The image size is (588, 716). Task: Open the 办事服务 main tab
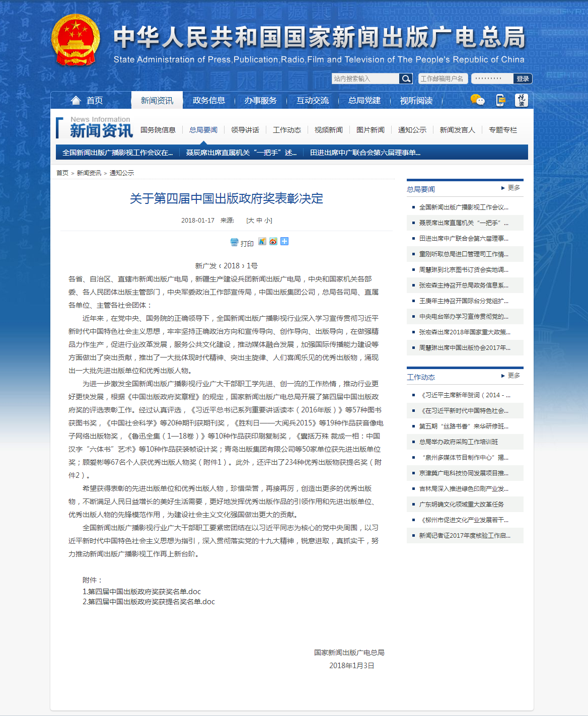(x=261, y=101)
